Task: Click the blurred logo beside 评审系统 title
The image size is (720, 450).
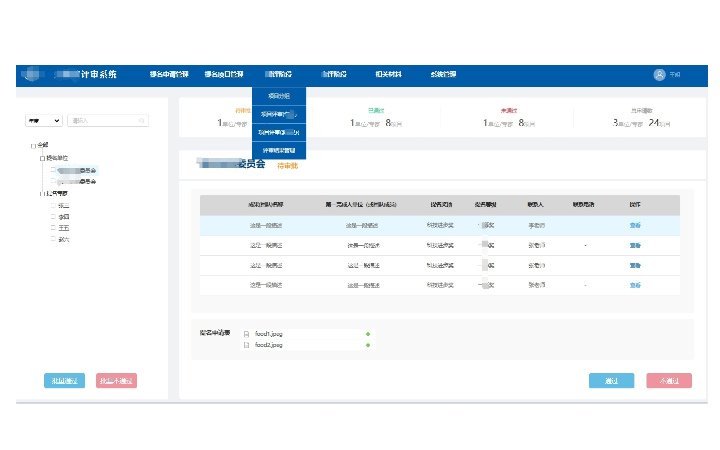Action: click(x=33, y=74)
